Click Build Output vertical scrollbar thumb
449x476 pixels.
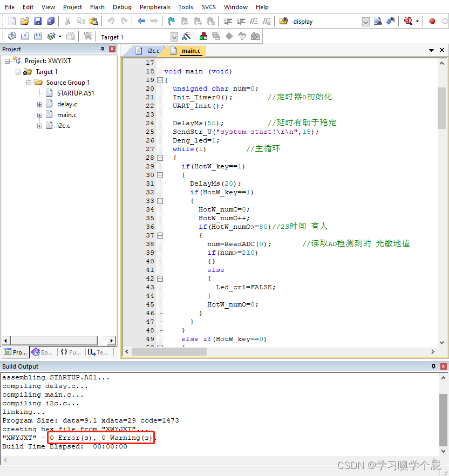pyautogui.click(x=443, y=420)
